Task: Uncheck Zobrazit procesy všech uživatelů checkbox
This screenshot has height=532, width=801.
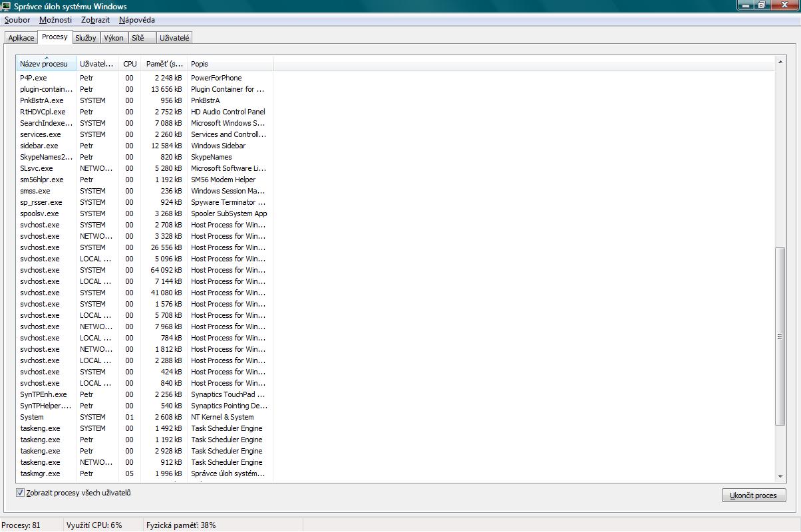Action: point(20,493)
